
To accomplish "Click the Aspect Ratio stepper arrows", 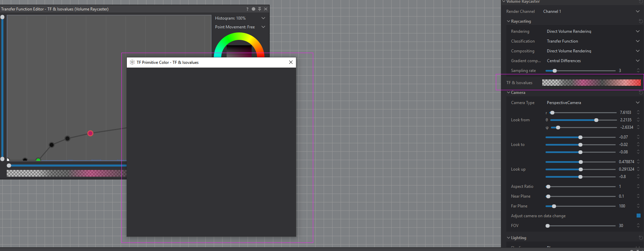I will pos(638,186).
